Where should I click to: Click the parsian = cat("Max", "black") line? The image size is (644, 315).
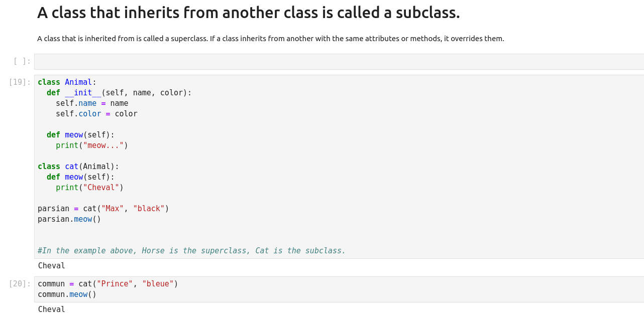pos(103,209)
